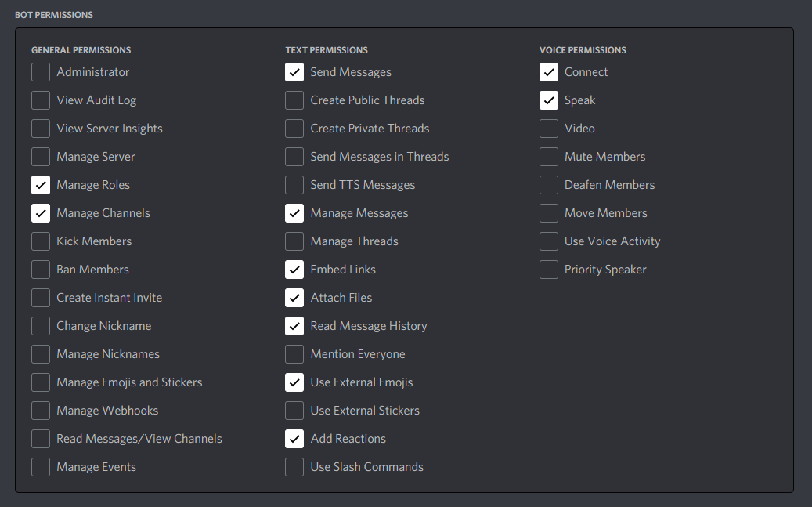Check the Manage Webhooks permission
This screenshot has height=507, width=812.
(40, 411)
